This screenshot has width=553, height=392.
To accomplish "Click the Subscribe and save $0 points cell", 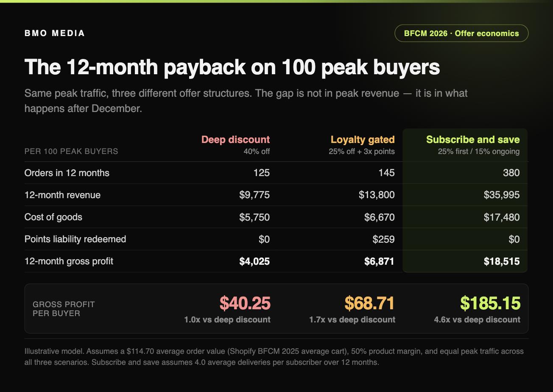I will 514,239.
